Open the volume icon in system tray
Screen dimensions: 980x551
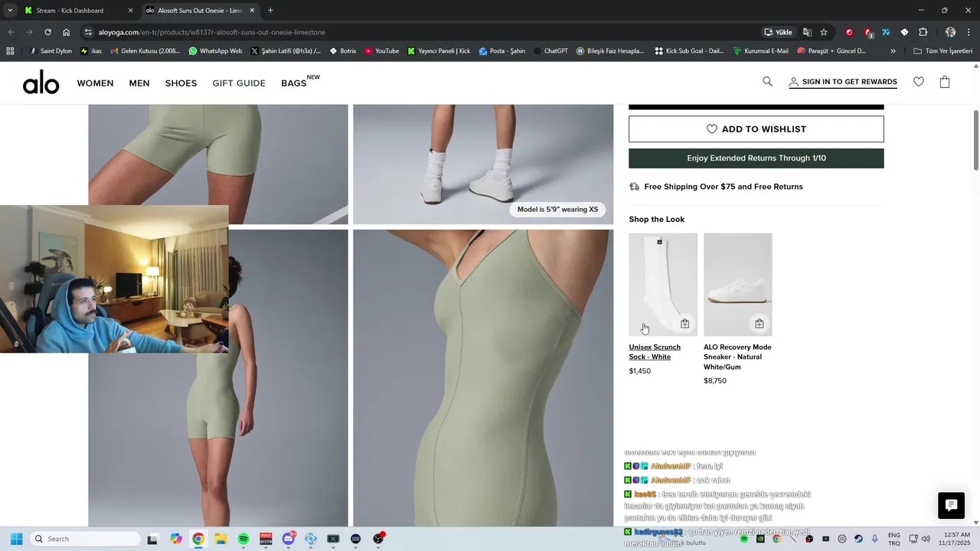click(x=926, y=539)
